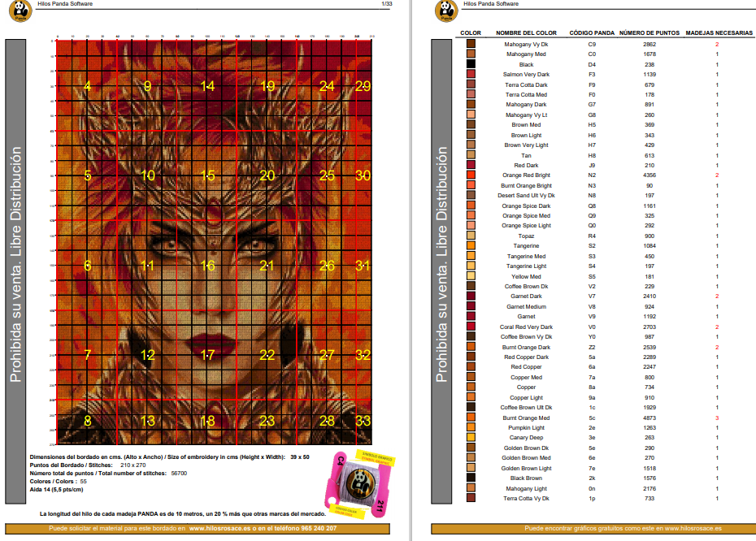Click the www.hilosrosace.es link on right page footer
The image size is (756, 541).
pos(693,528)
